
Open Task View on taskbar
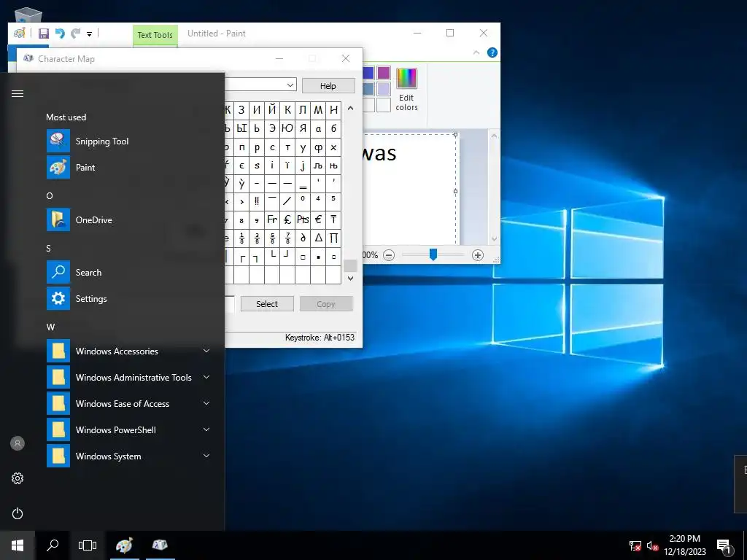(88, 545)
